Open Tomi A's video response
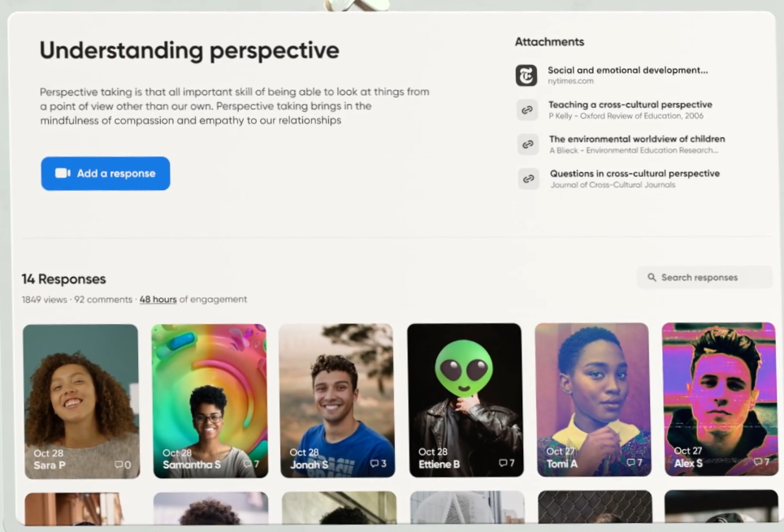This screenshot has height=532, width=784. pos(592,400)
